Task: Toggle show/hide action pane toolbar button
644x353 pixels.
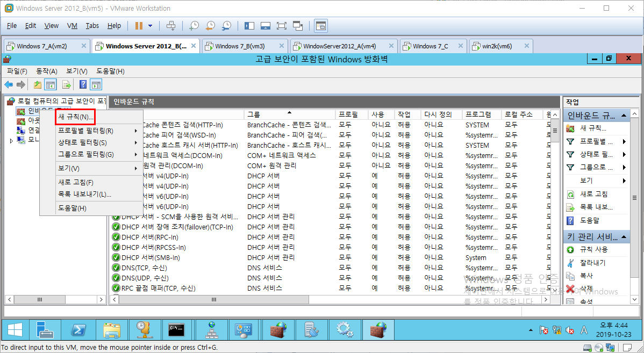Action: pos(96,84)
